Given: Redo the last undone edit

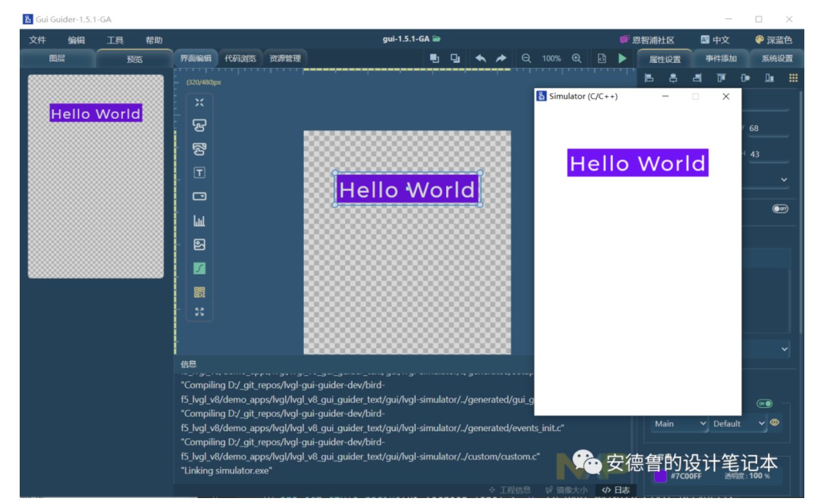Looking at the screenshot, I should pos(501,59).
